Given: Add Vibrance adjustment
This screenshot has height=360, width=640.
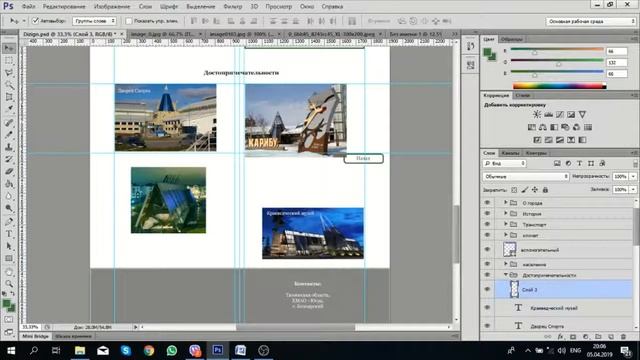Looking at the screenshot, I should pos(582,115).
